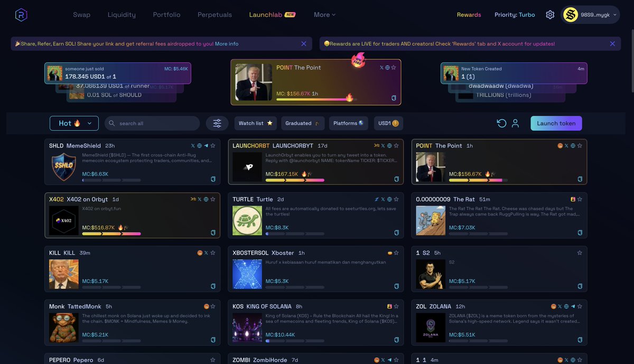
Task: Expand the Hot sort dropdown
Action: tap(74, 123)
